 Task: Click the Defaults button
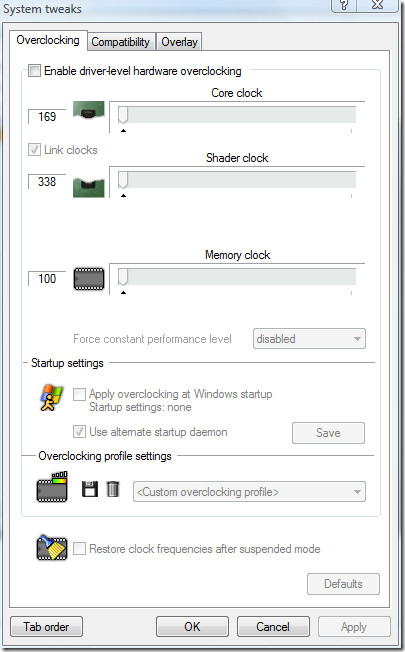click(343, 584)
